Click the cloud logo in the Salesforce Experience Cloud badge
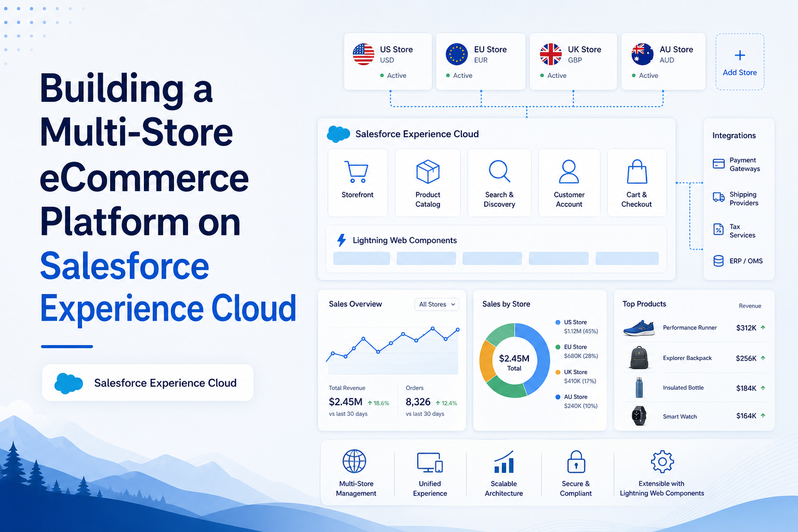 69,383
